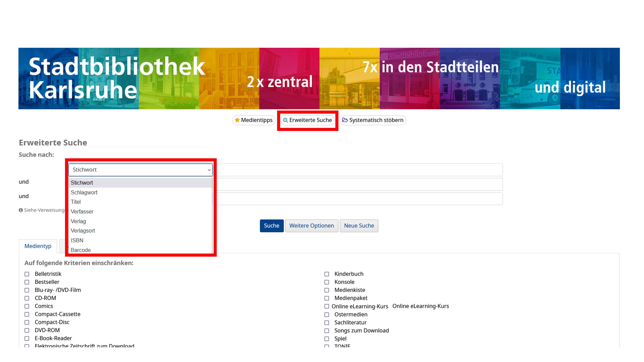Select ISBN from the dropdown list
This screenshot has height=362, width=644.
pos(141,240)
